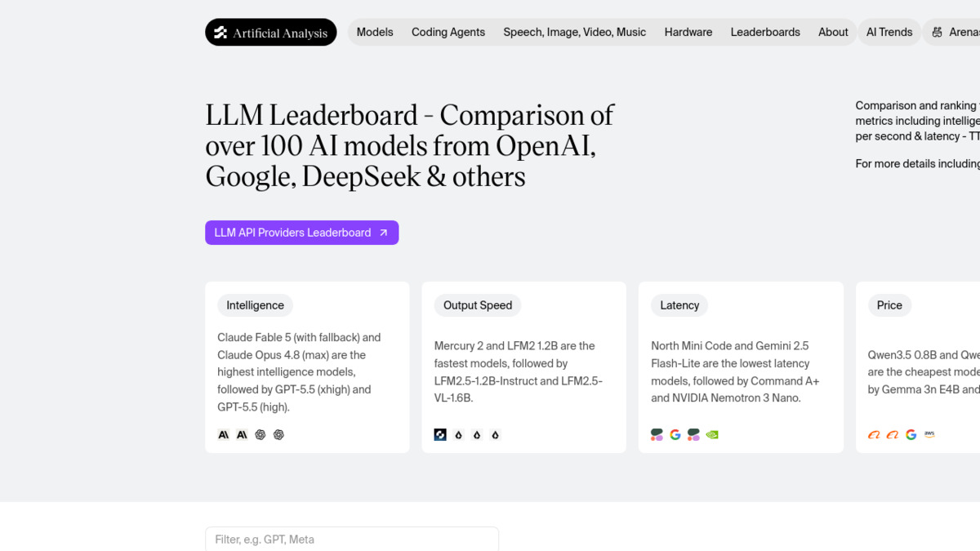The image size is (980, 551).
Task: Click the 'Comparison and ranking' intro paragraph
Action: click(x=918, y=121)
